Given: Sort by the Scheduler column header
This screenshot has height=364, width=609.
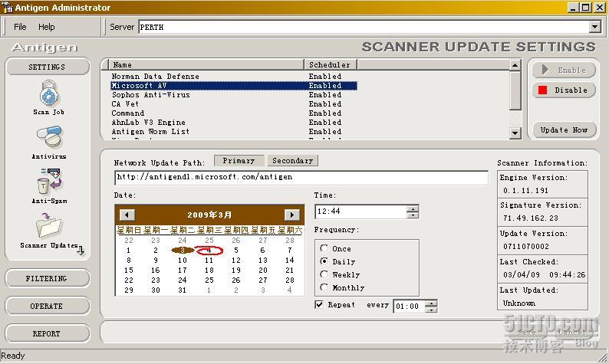Looking at the screenshot, I should point(330,65).
